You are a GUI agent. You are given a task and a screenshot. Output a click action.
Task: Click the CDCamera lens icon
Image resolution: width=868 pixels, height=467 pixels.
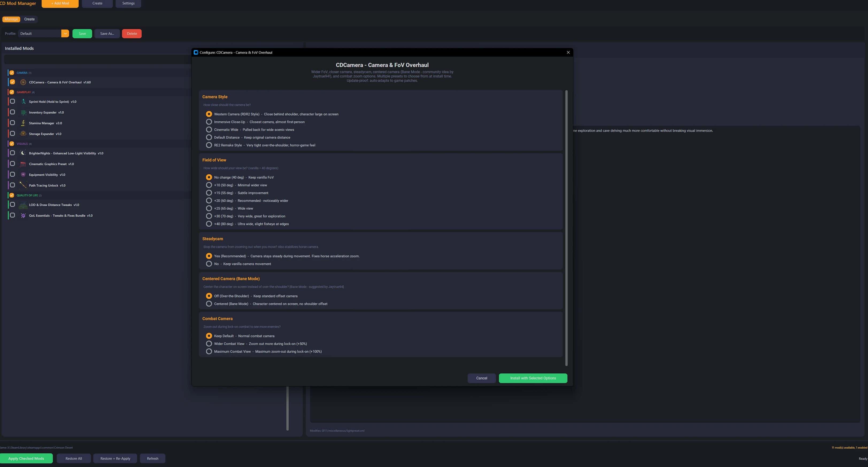(23, 82)
